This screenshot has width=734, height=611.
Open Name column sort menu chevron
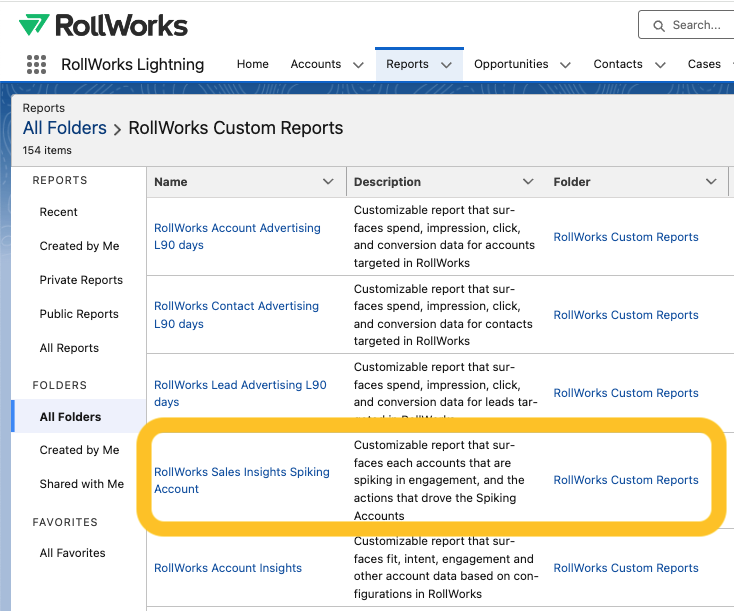[x=328, y=181]
